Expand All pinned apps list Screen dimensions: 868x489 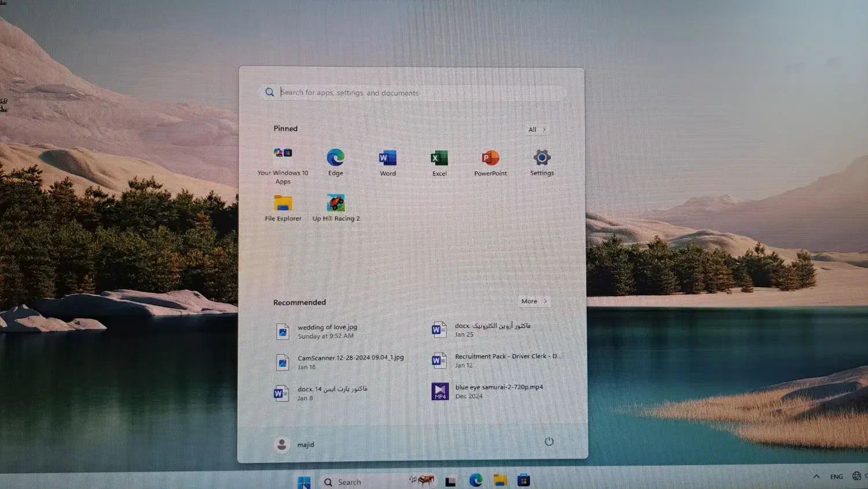tap(537, 130)
